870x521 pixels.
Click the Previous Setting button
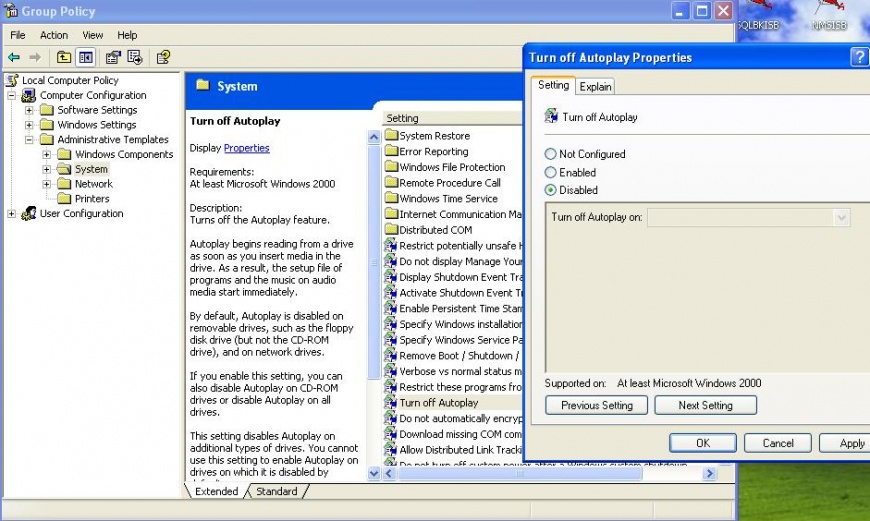pyautogui.click(x=596, y=405)
